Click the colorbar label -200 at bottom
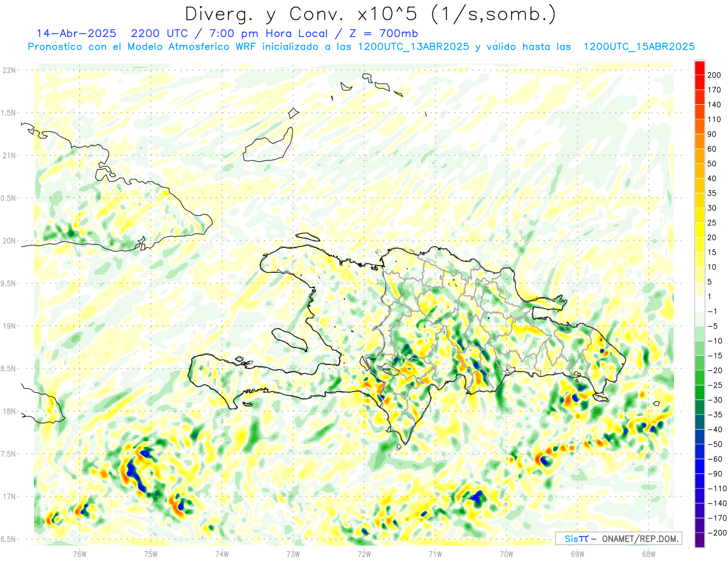 point(716,533)
